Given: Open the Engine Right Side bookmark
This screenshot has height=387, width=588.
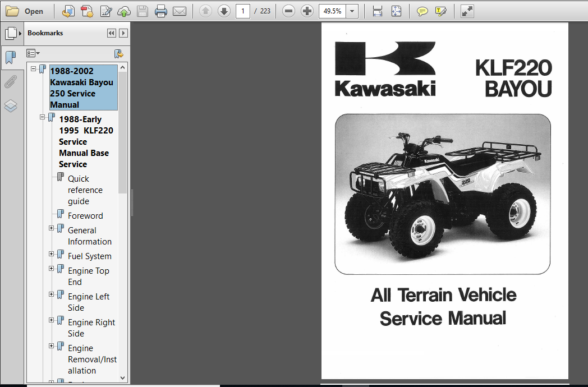Looking at the screenshot, I should 91,328.
